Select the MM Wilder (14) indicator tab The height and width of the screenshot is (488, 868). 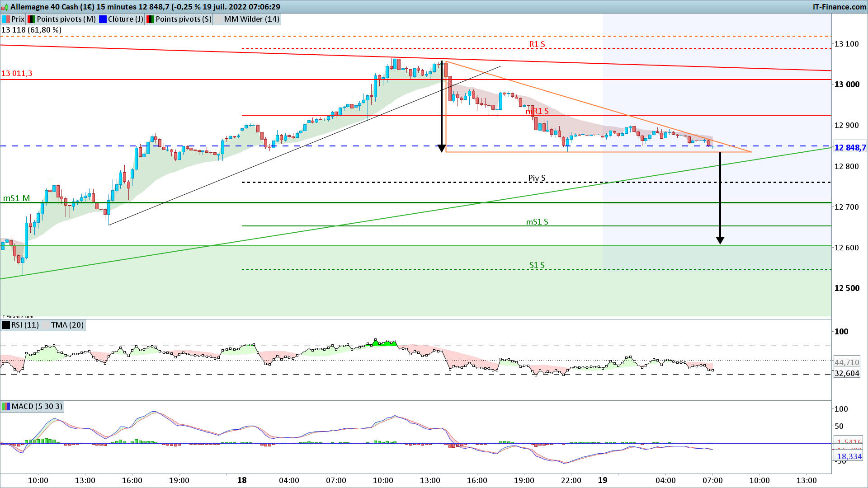251,19
